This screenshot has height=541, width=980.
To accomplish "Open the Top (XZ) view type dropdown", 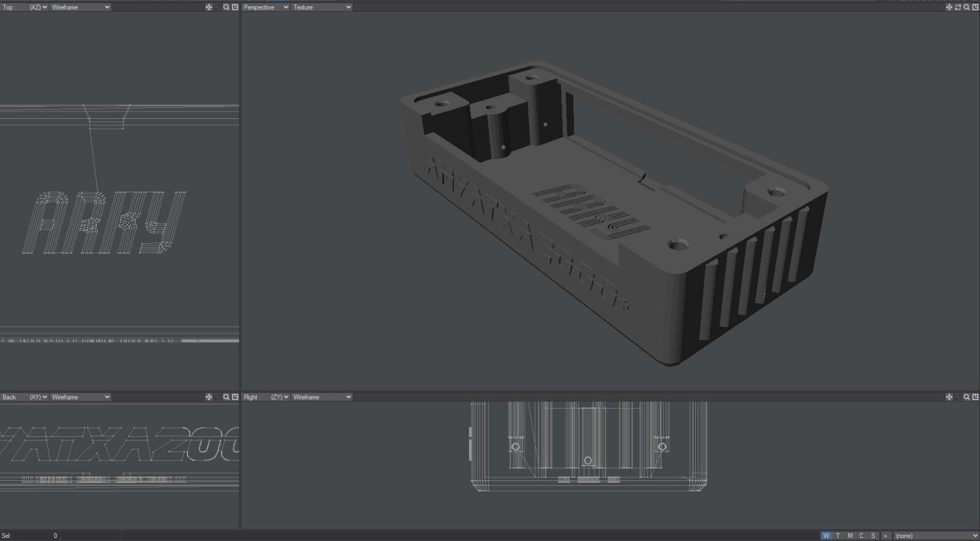I will pos(24,7).
